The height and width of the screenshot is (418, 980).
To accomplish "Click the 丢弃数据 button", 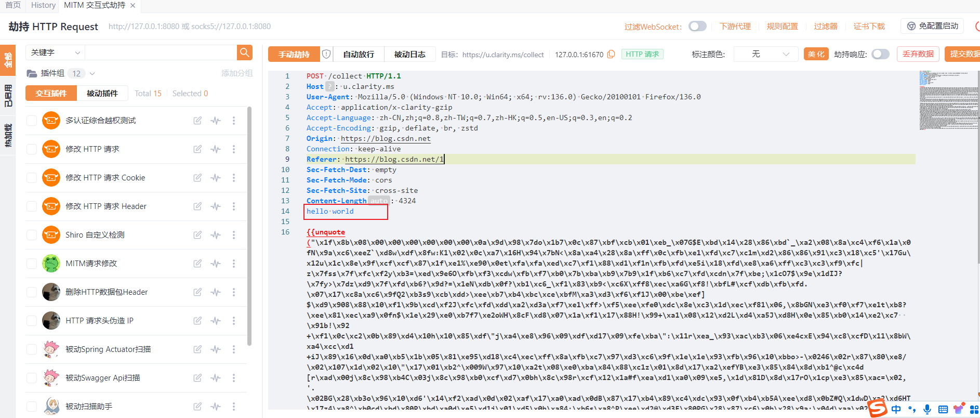I will tap(918, 54).
